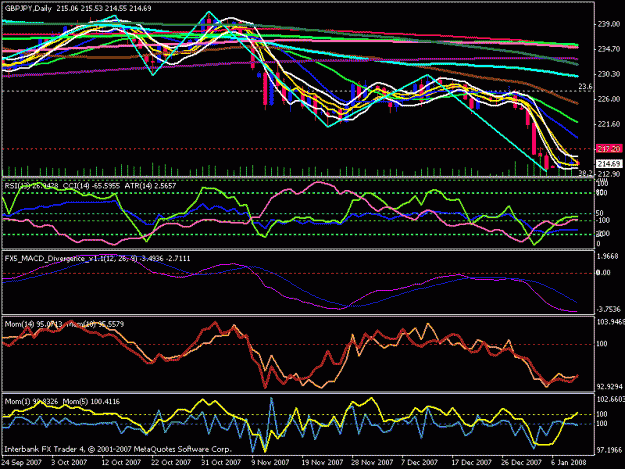
Task: Click the white 214.69 current price tag
Action: pos(609,164)
